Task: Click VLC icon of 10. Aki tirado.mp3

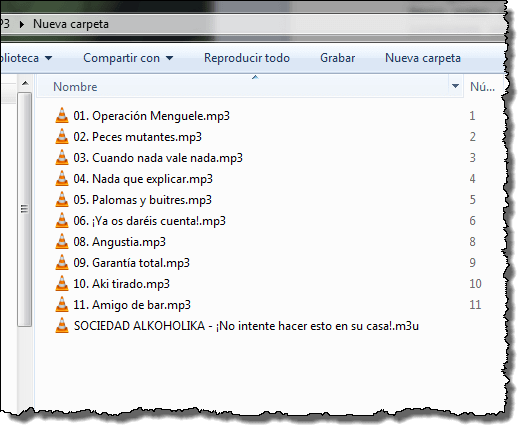Action: [x=62, y=284]
